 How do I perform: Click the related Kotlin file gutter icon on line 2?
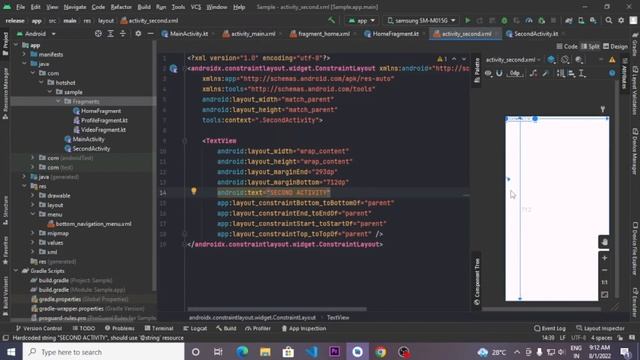pos(173,69)
